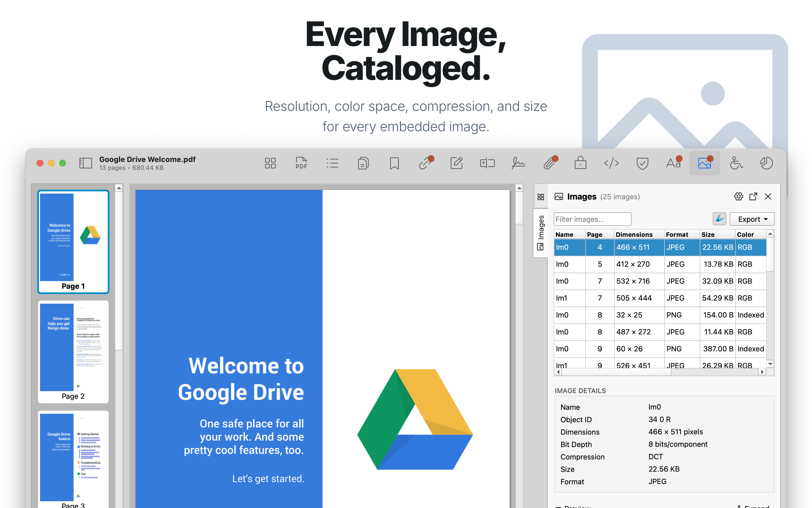Click document view scroll up arrow
This screenshot has width=812, height=508.
tap(519, 188)
